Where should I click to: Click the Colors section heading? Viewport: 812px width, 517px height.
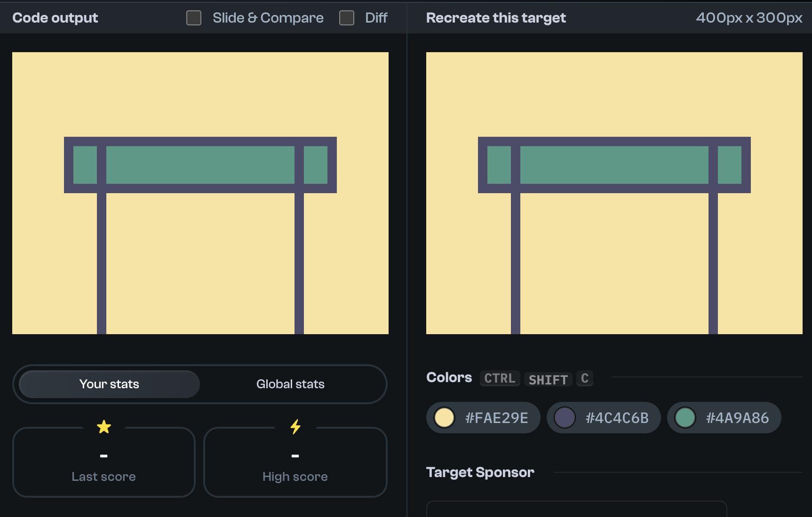pos(449,377)
